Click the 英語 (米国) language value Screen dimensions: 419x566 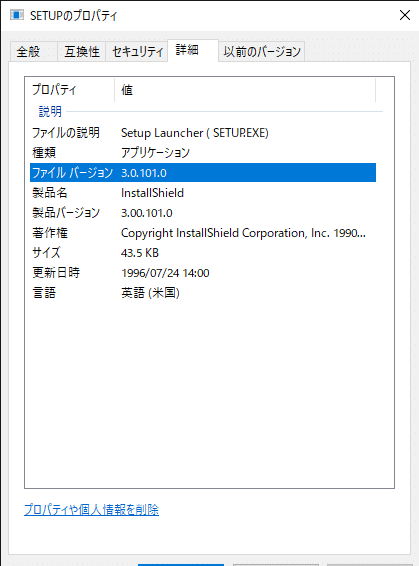pyautogui.click(x=150, y=292)
